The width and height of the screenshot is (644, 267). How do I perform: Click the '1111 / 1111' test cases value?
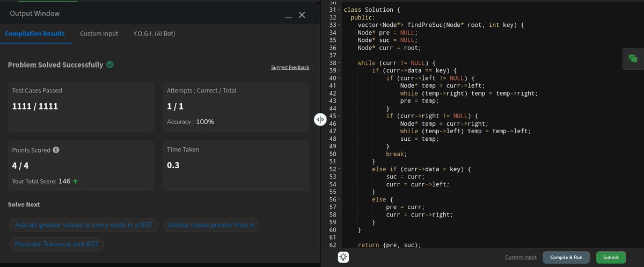click(35, 106)
